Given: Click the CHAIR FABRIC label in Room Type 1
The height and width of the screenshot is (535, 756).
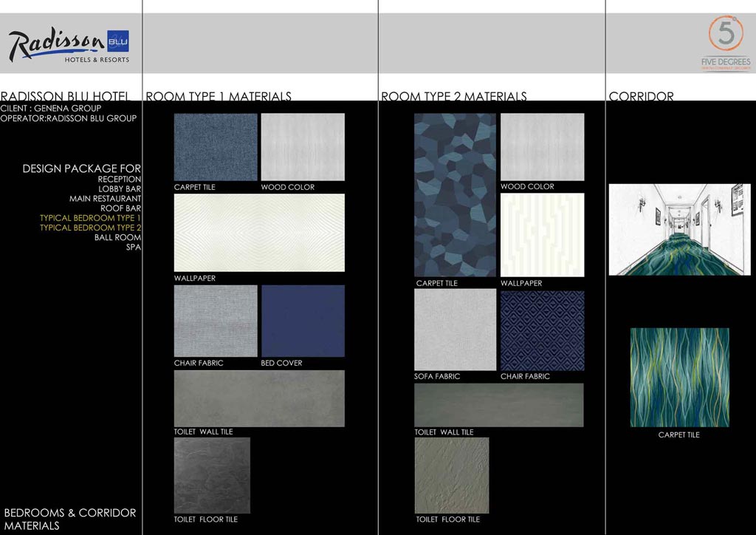Looking at the screenshot, I should (x=199, y=364).
